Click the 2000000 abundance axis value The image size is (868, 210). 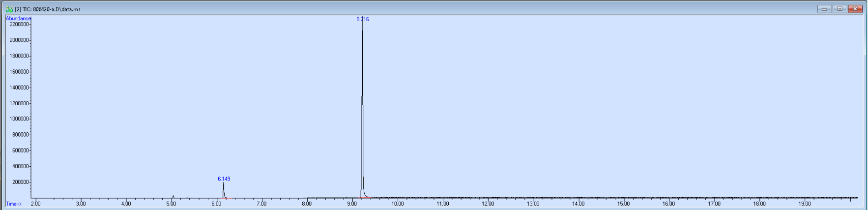[19, 40]
